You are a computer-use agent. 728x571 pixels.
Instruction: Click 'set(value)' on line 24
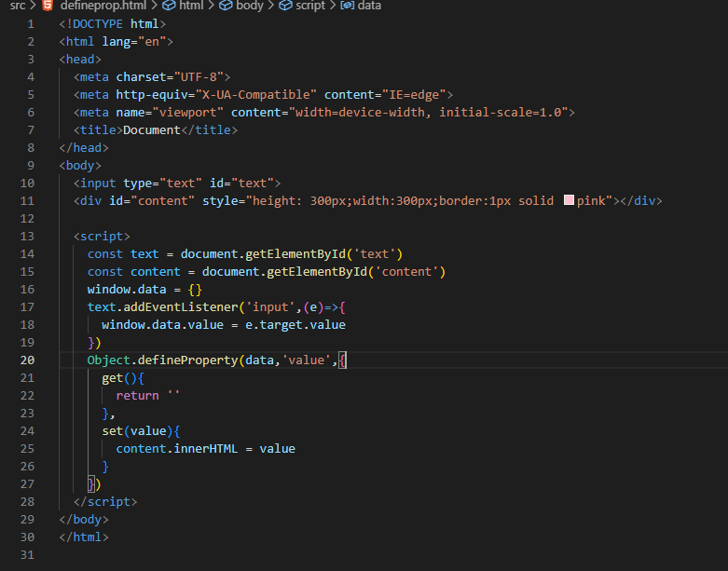137,431
